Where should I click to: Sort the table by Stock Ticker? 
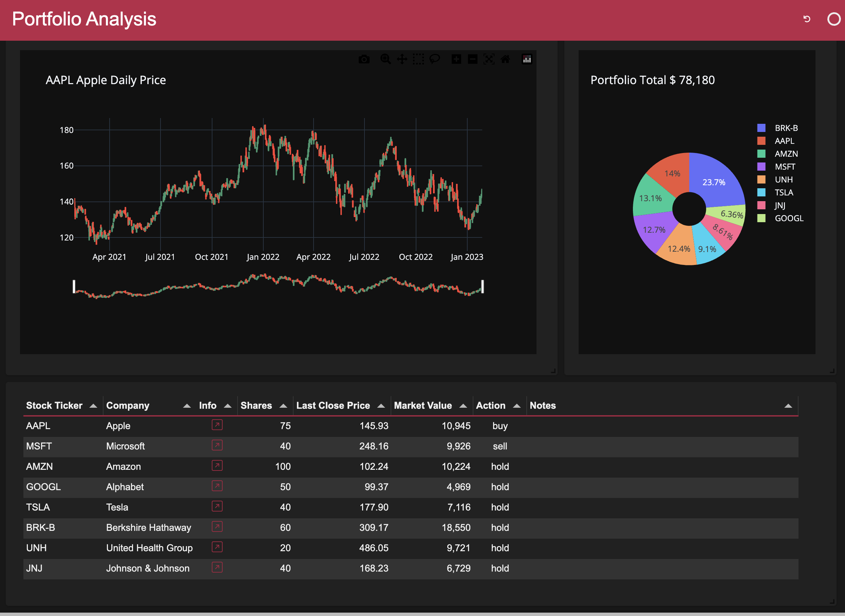[55, 405]
